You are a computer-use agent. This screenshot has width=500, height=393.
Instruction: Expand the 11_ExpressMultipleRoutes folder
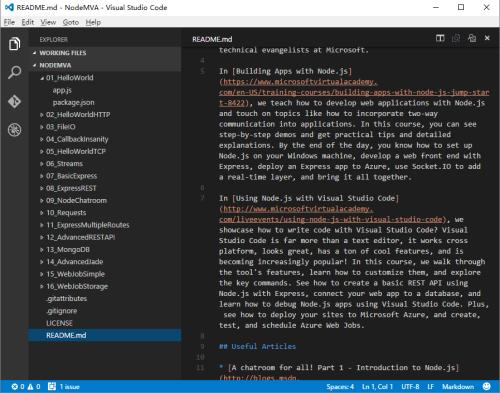click(105, 225)
